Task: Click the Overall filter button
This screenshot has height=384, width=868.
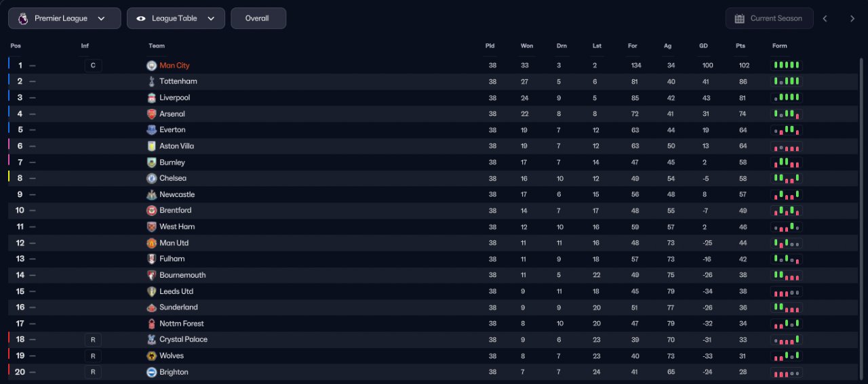Action: (258, 18)
